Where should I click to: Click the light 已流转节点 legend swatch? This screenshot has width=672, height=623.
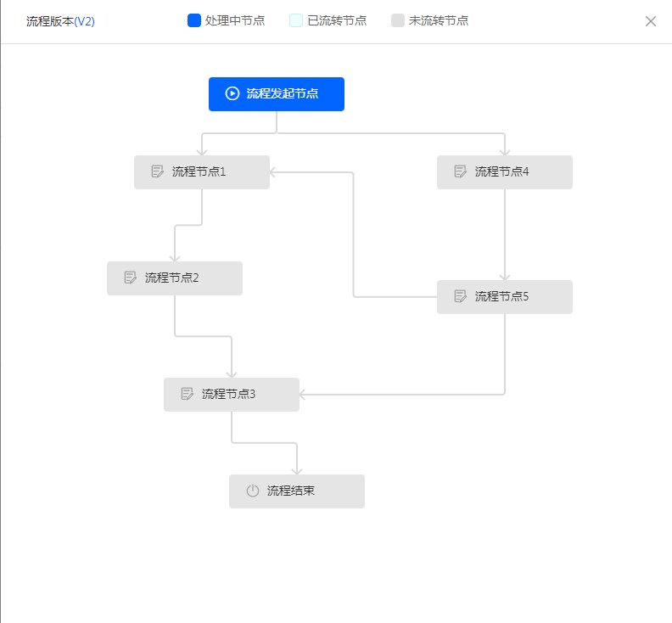click(x=296, y=20)
